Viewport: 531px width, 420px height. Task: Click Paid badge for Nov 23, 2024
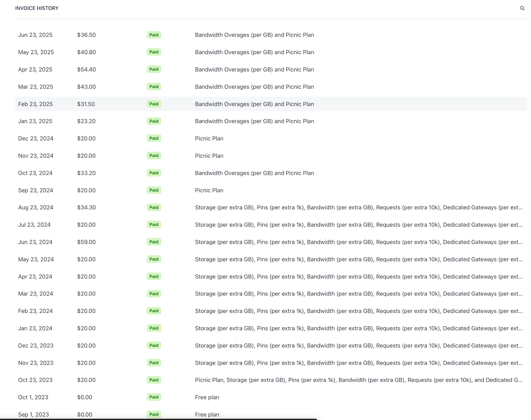(x=154, y=156)
